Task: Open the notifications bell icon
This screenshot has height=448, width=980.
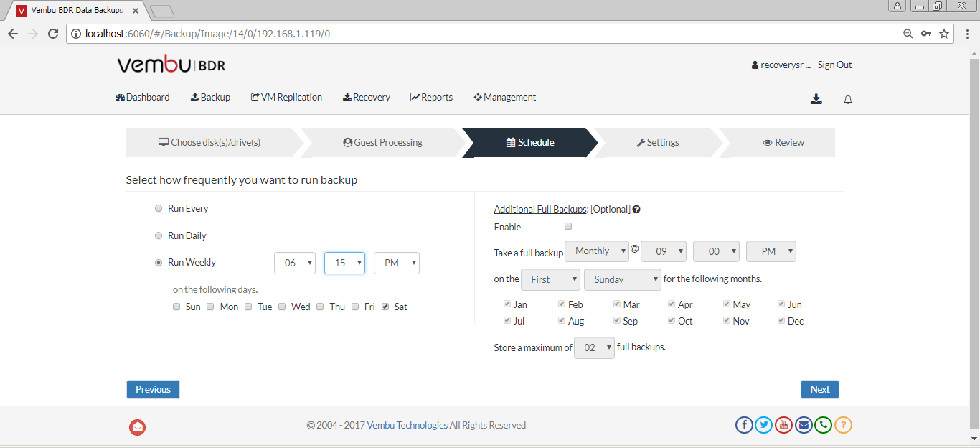Action: coord(848,99)
